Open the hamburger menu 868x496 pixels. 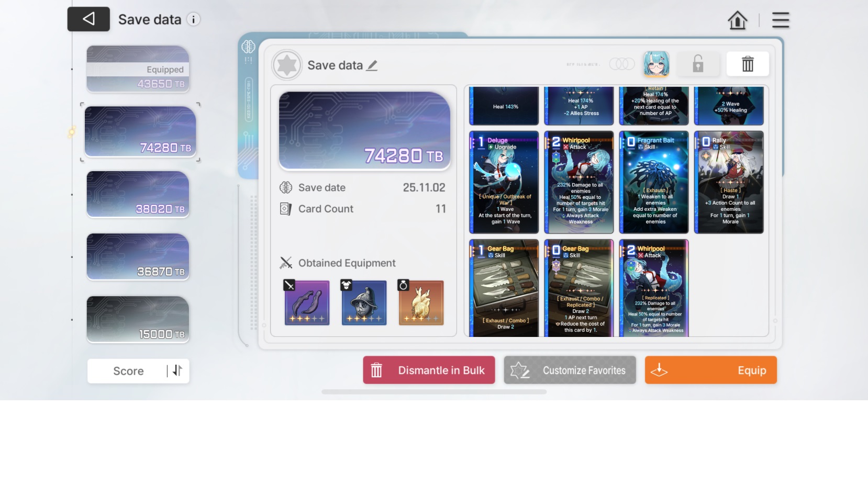tap(780, 20)
